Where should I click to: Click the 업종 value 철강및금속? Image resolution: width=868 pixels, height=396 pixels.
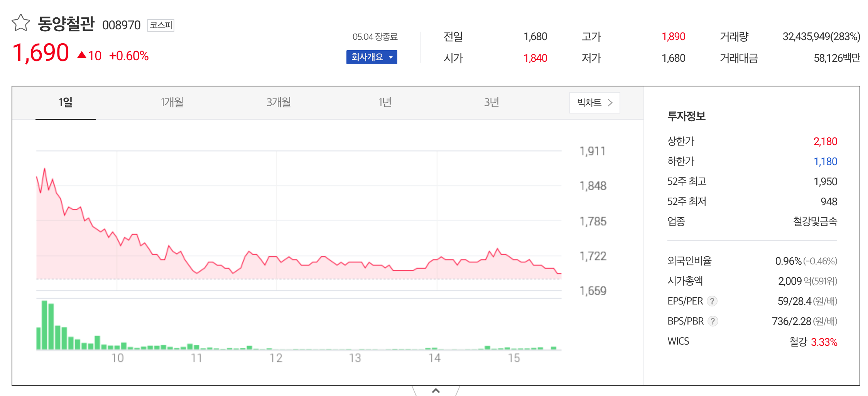[x=815, y=222]
